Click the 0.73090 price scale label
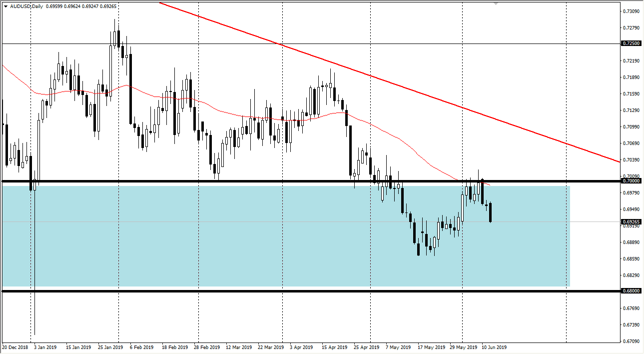The height and width of the screenshot is (354, 644). point(631,11)
